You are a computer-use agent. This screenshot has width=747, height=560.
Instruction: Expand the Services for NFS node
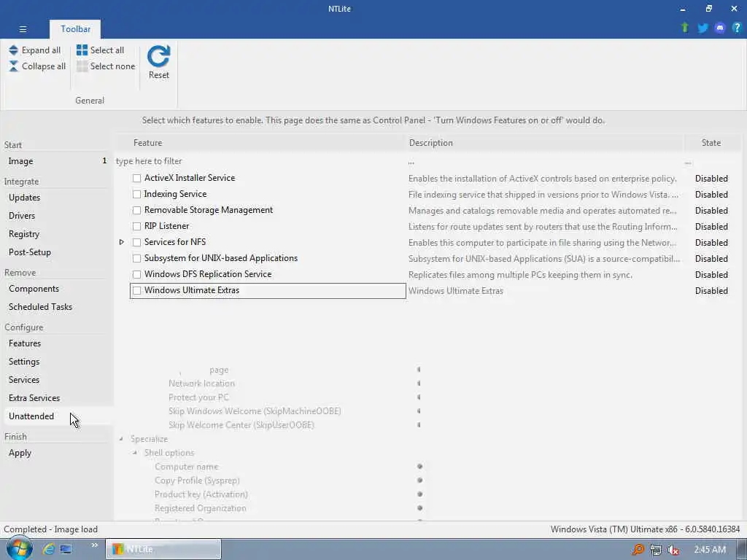pos(122,242)
